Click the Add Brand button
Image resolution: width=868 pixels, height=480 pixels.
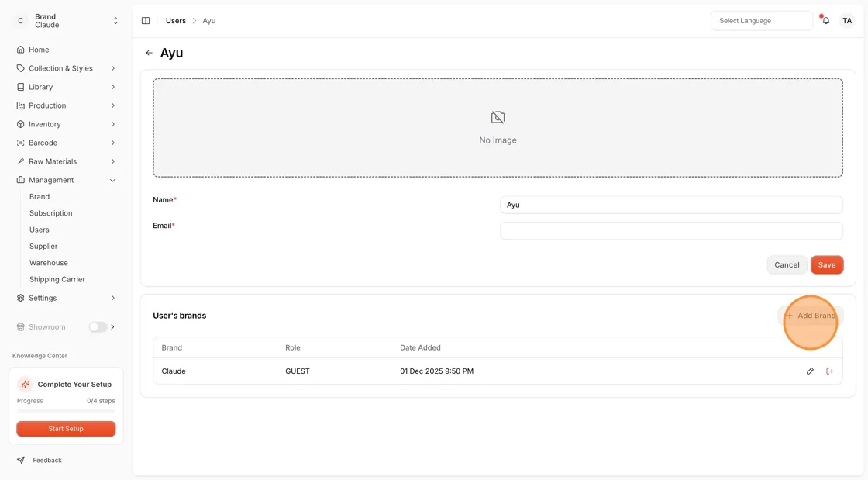811,316
